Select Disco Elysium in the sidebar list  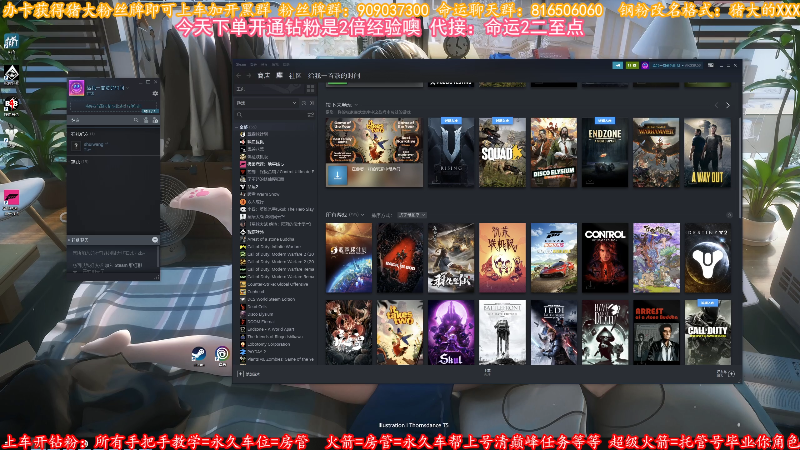point(260,314)
